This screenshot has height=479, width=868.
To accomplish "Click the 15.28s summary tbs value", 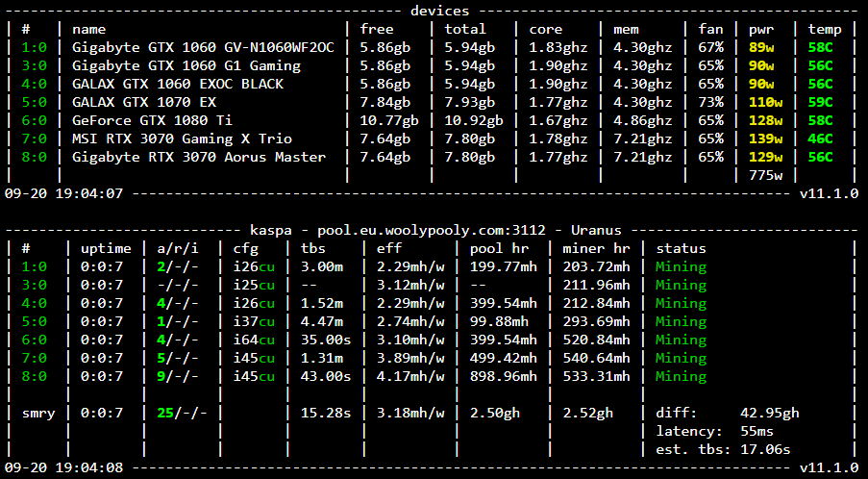I will [326, 413].
